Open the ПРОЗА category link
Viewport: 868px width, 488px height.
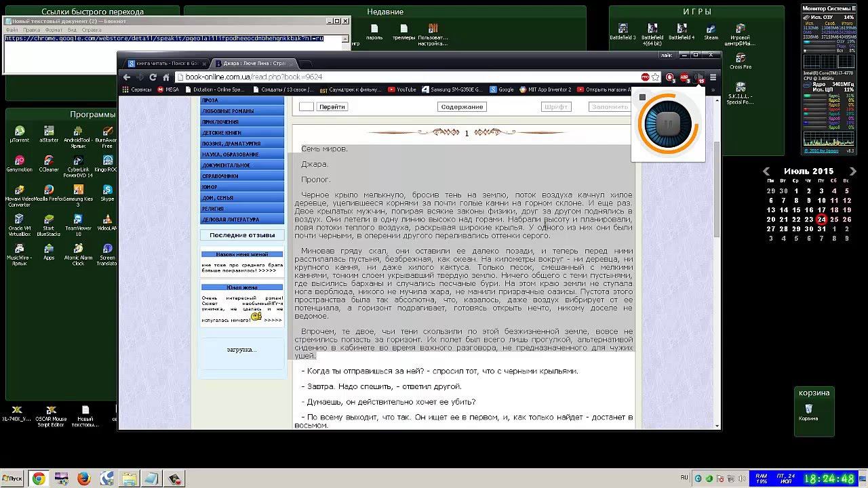point(242,100)
